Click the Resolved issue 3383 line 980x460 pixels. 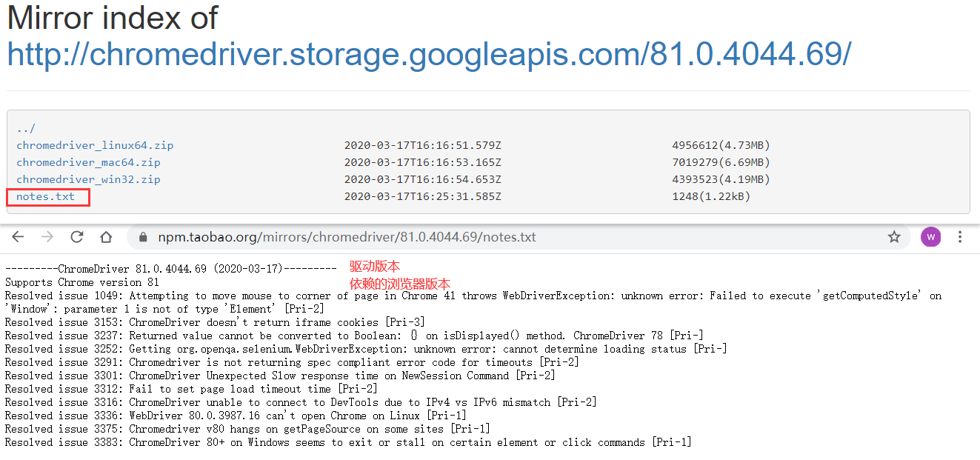click(348, 442)
